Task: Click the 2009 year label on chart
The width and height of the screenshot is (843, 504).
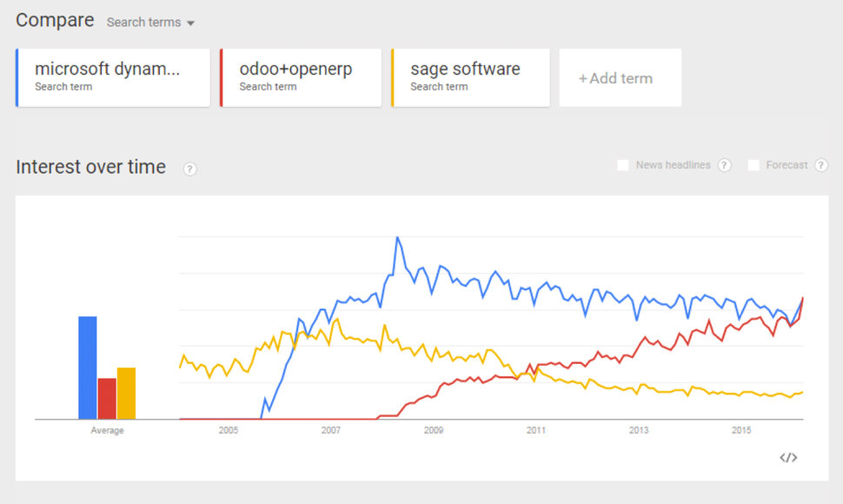Action: point(434,430)
